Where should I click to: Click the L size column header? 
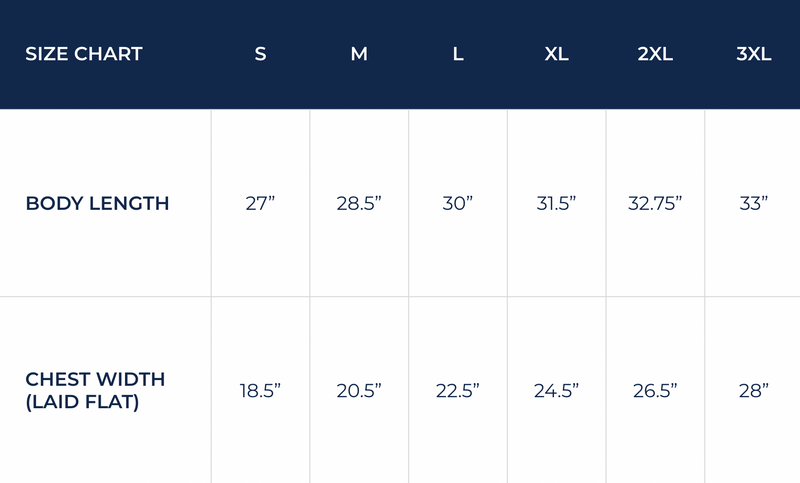click(x=458, y=54)
